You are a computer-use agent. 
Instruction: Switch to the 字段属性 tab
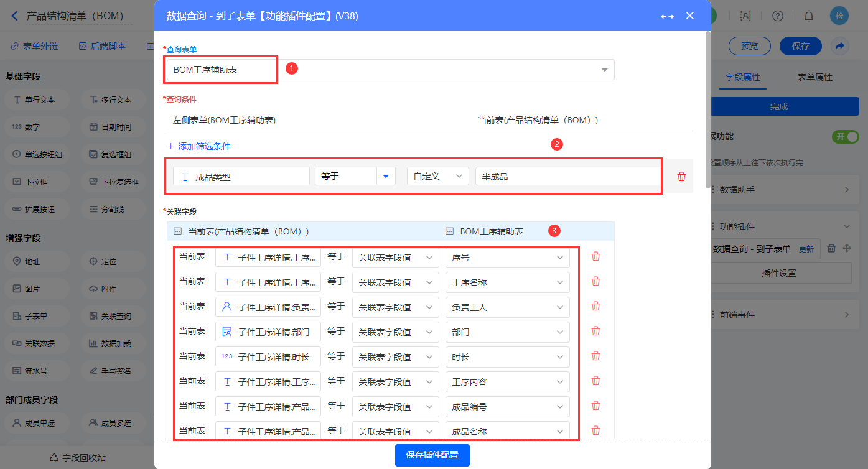(743, 78)
